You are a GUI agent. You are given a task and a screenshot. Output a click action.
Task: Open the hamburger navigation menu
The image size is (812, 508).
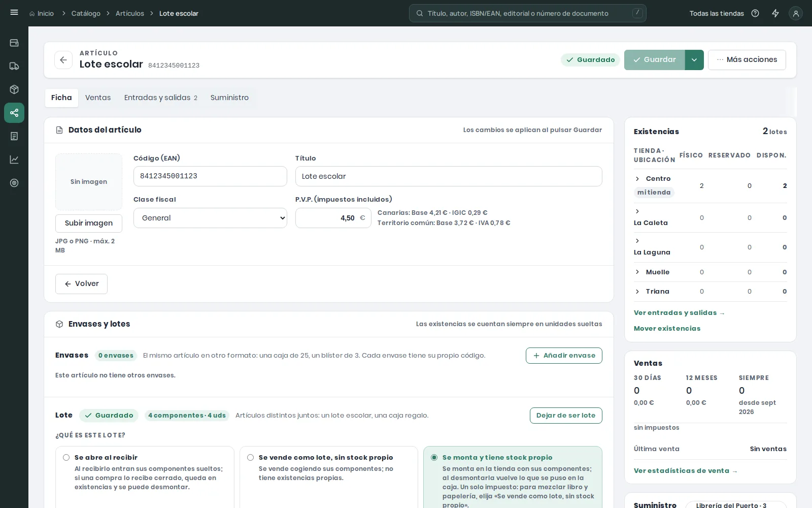pos(14,13)
